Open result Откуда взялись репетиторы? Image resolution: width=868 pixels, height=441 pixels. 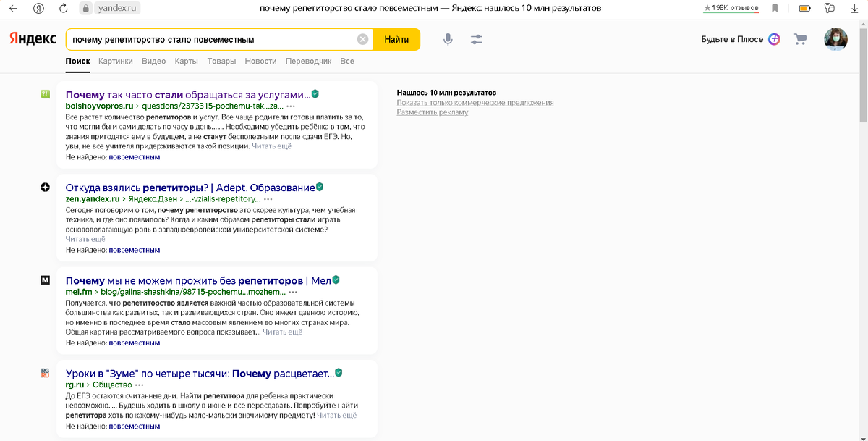[x=190, y=187]
